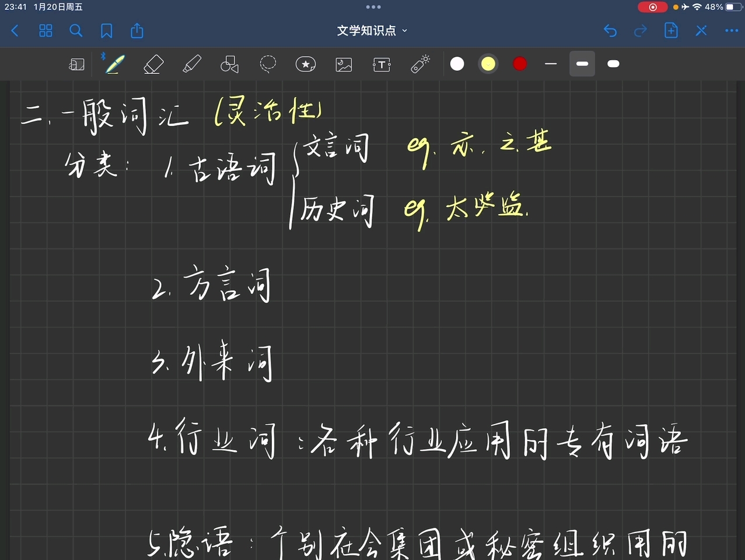Select the Highlighter tool

coord(192,64)
